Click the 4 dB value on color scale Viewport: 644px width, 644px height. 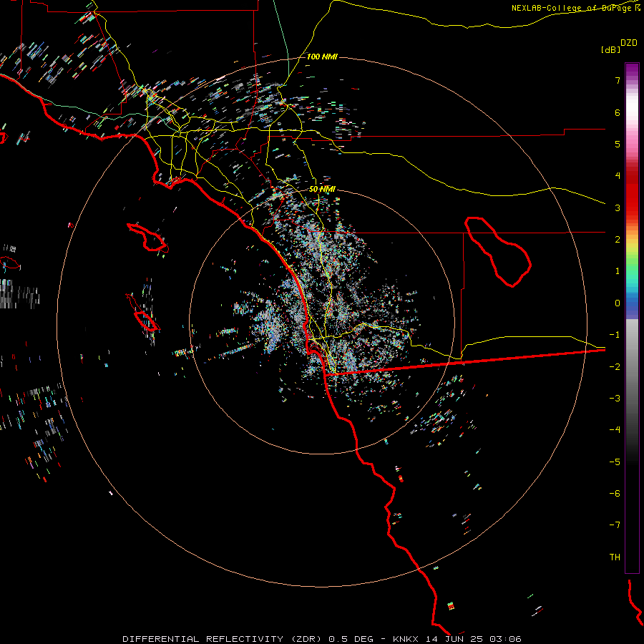point(618,176)
